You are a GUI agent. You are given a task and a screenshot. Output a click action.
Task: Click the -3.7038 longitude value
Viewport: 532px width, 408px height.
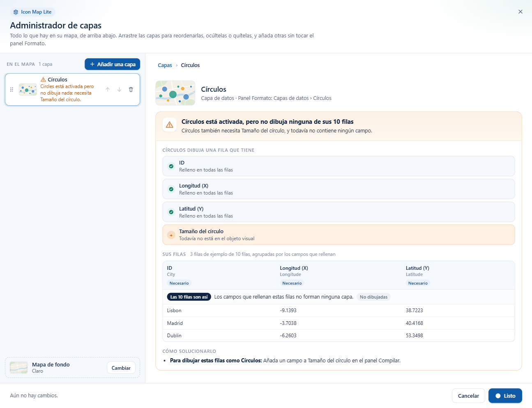tap(288, 323)
